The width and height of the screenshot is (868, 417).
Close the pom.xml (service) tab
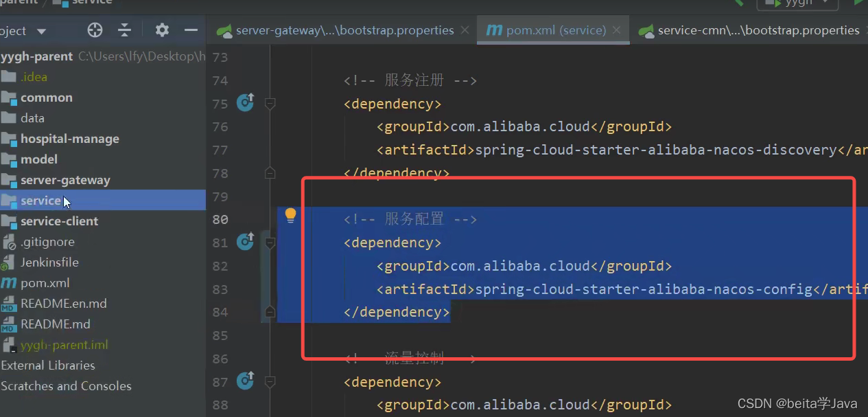click(x=616, y=30)
